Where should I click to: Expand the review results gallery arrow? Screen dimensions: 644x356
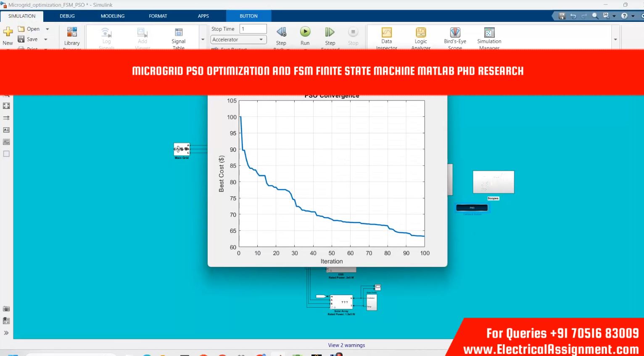point(615,40)
